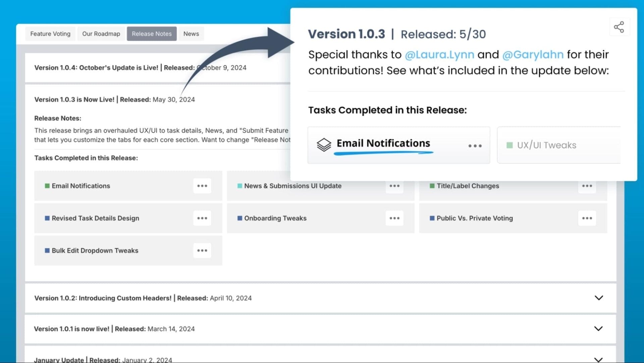The height and width of the screenshot is (363, 644).
Task: Click green status square of Title/Label Changes
Action: [432, 186]
